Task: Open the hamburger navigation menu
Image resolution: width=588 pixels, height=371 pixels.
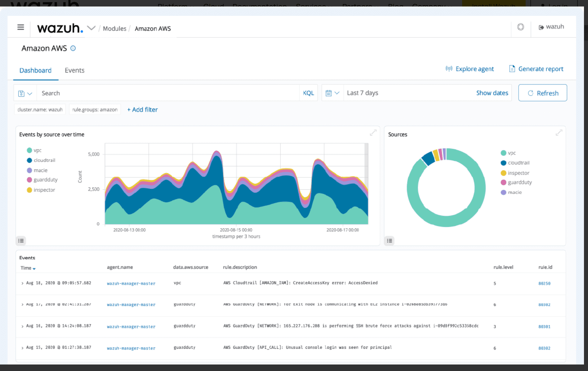Action: coord(20,27)
